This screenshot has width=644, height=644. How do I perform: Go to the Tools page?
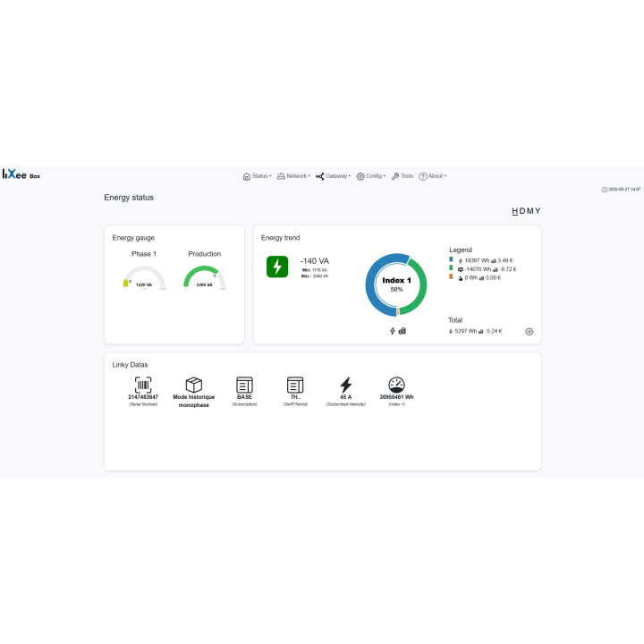402,176
